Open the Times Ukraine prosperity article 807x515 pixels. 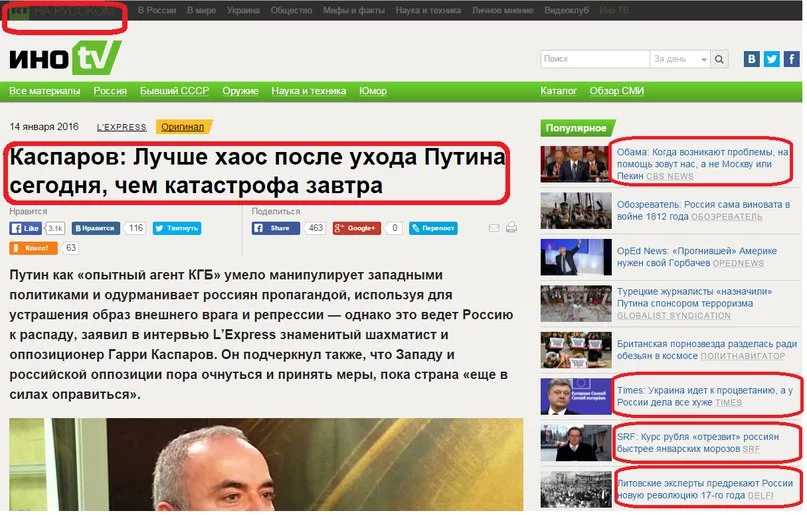tap(705, 396)
